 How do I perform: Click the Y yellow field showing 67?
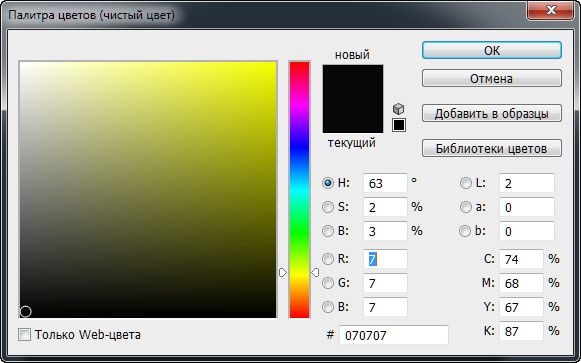[521, 307]
